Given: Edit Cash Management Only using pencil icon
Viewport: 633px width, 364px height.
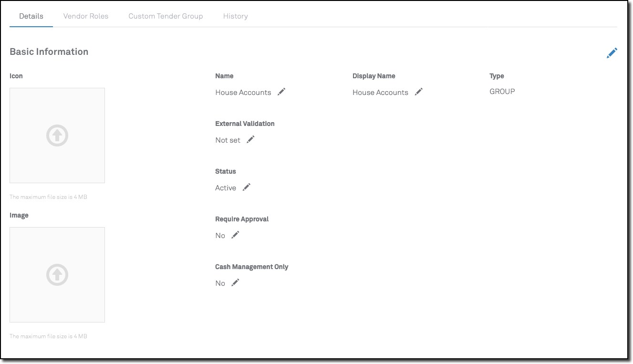Looking at the screenshot, I should coord(235,282).
